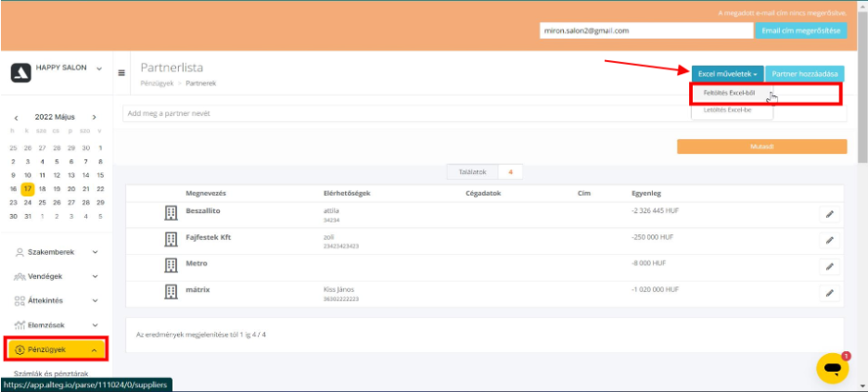
Task: Select day 17 in the calendar
Action: tap(28, 188)
